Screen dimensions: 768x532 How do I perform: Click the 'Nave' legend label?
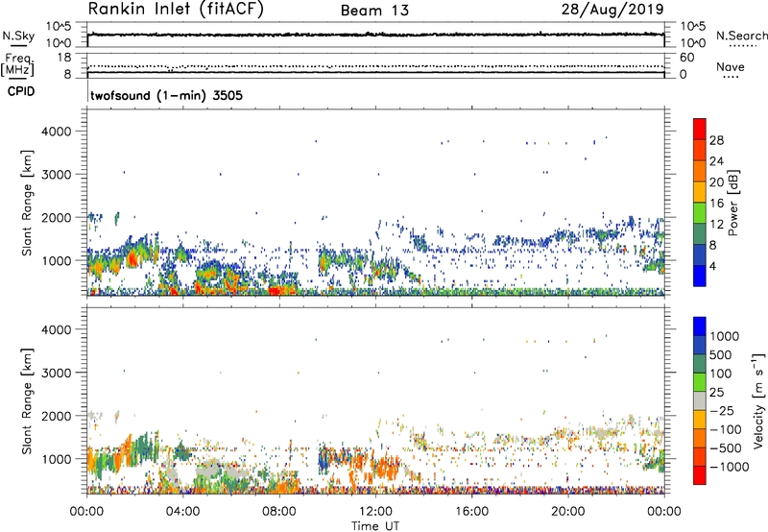730,67
